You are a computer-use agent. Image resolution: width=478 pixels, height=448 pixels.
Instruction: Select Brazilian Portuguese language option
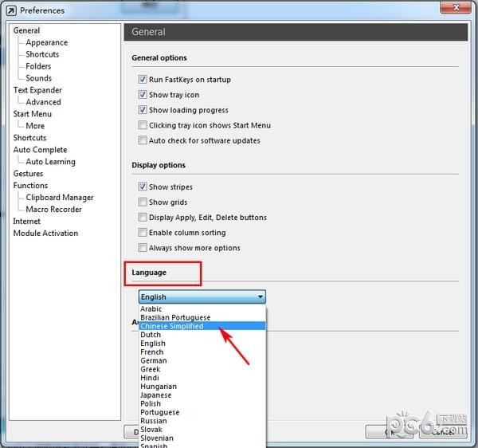pos(175,317)
